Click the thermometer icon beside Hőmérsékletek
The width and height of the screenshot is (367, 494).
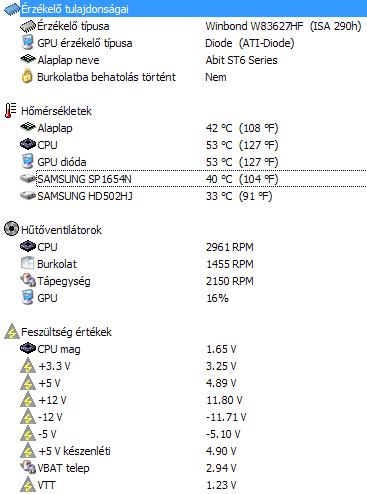[11, 111]
